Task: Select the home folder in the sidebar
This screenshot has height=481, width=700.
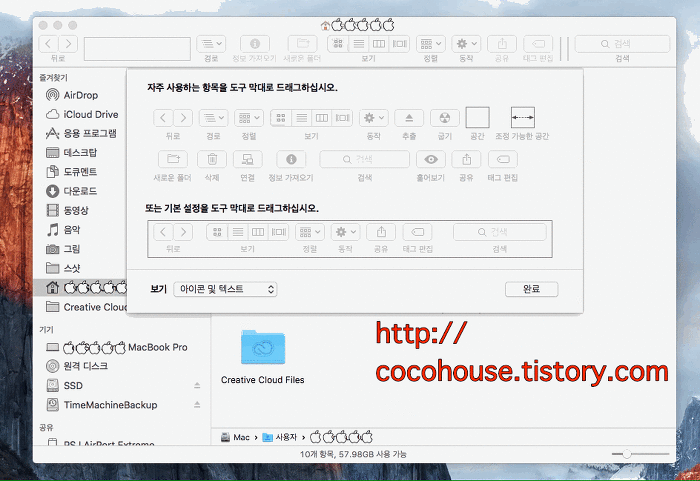Action: coord(80,288)
